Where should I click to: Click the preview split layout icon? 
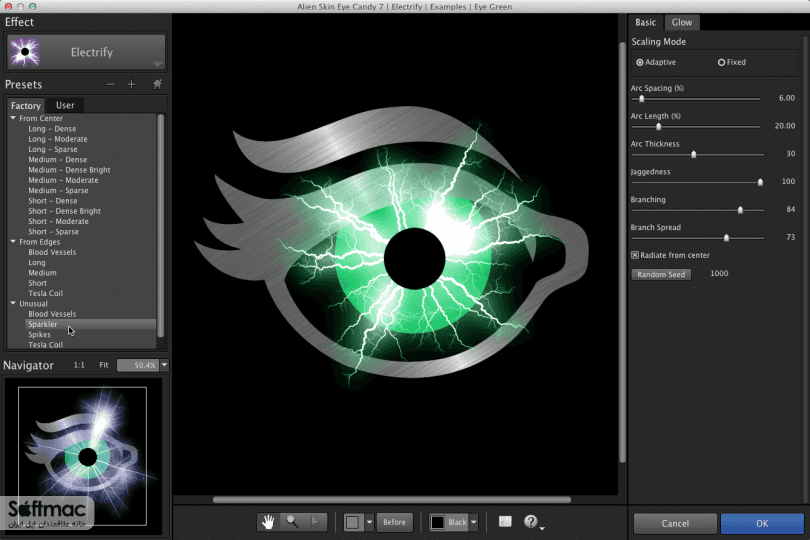(x=505, y=521)
